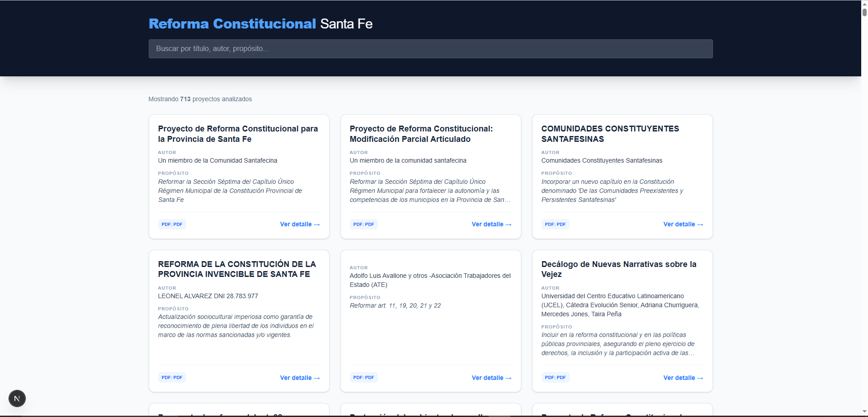Screen dimensions: 868x417
Task: Open Ver detalle for Modificación Parcial Articulado
Action: coord(491,225)
